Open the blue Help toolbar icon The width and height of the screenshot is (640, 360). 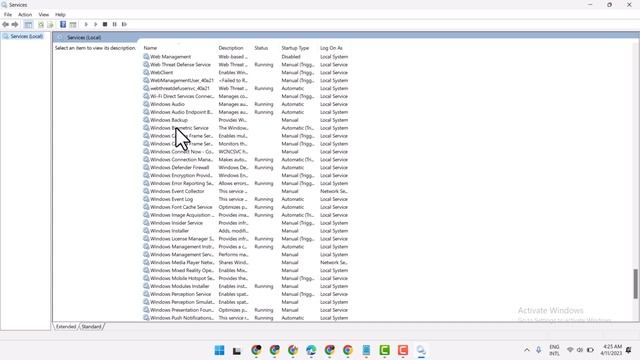click(x=63, y=24)
